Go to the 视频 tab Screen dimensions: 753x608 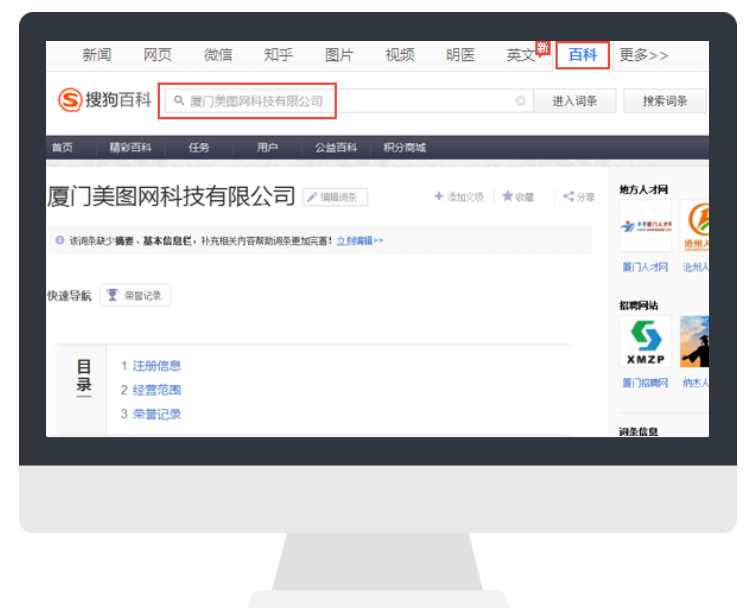pyautogui.click(x=400, y=55)
